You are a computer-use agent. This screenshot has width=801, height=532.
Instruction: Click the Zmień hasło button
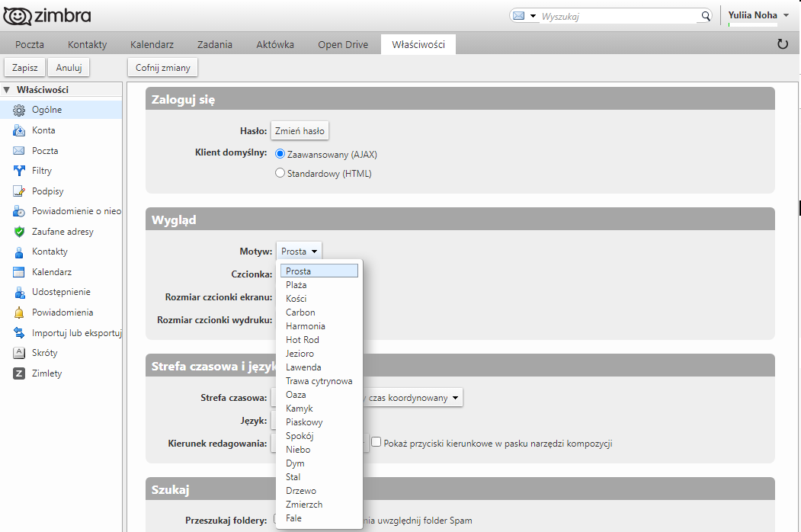(x=300, y=131)
